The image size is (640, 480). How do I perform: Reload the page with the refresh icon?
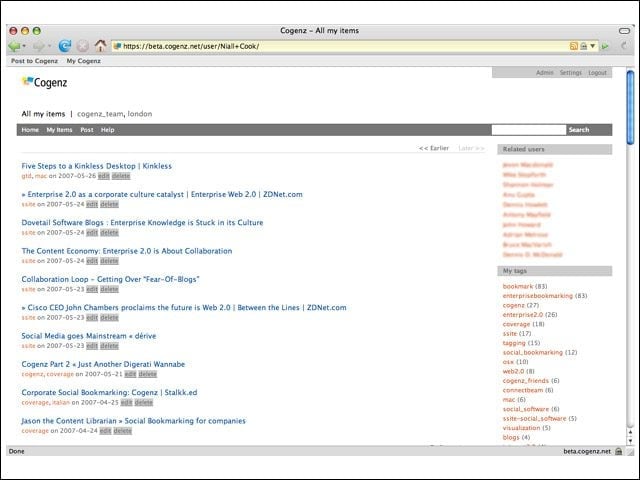tap(64, 46)
